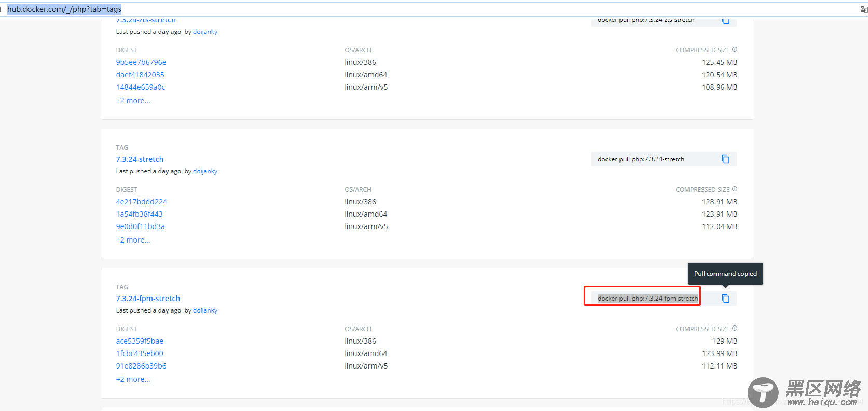Click linux/arm/v5 in the 9e0d0f11bd3a row

pyautogui.click(x=366, y=226)
